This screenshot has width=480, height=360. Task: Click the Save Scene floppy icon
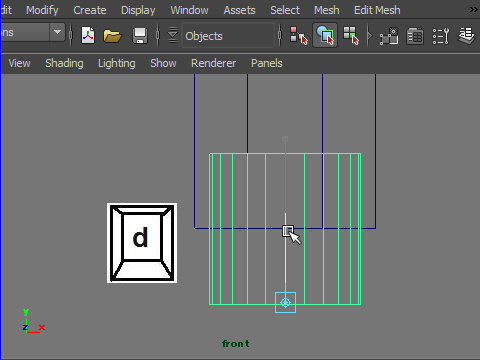[140, 36]
